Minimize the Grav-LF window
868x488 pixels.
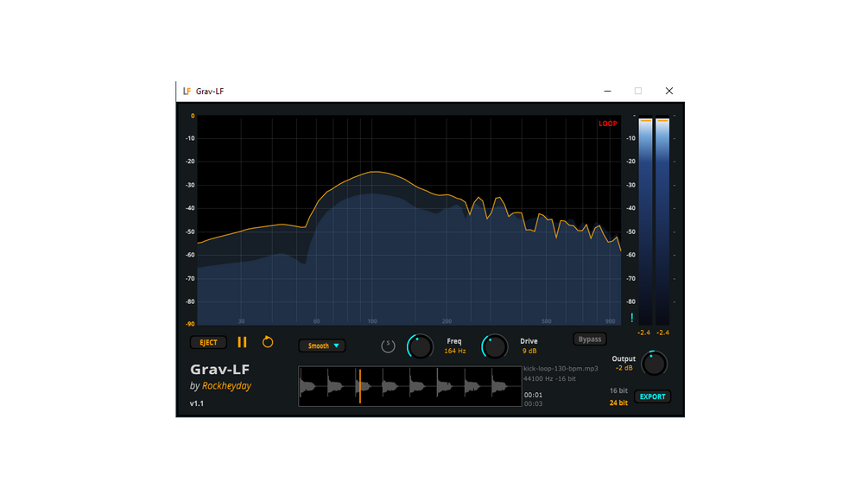tap(607, 92)
